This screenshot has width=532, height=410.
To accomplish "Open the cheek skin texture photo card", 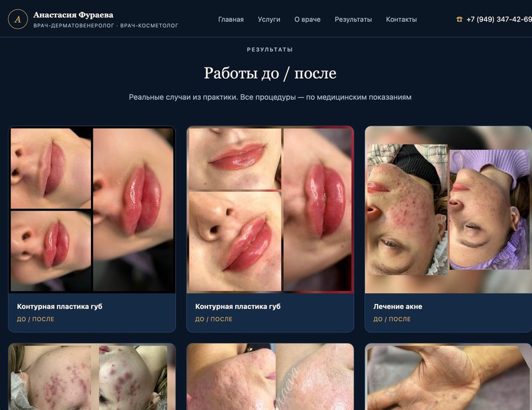I will 270,377.
